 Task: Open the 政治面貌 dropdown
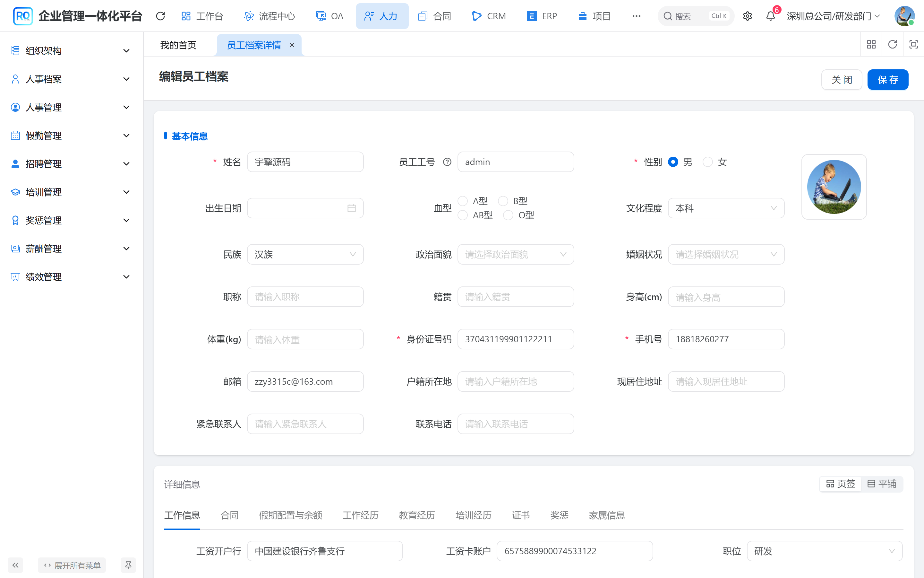[516, 254]
